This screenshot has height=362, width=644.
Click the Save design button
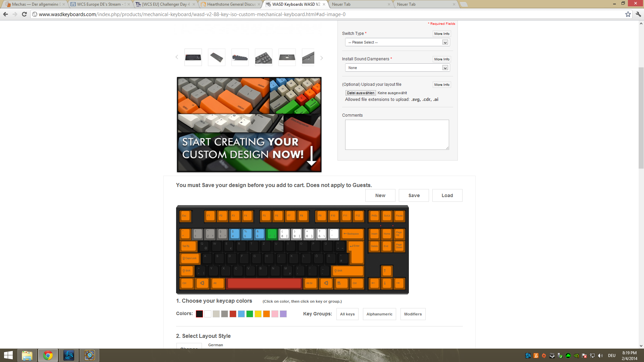pyautogui.click(x=414, y=195)
